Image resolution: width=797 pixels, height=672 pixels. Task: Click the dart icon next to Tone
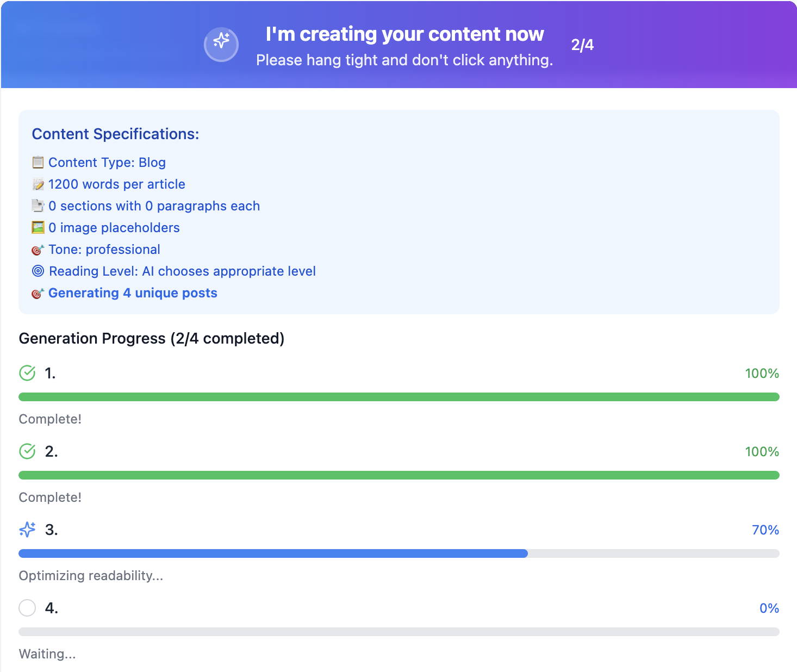click(x=38, y=250)
